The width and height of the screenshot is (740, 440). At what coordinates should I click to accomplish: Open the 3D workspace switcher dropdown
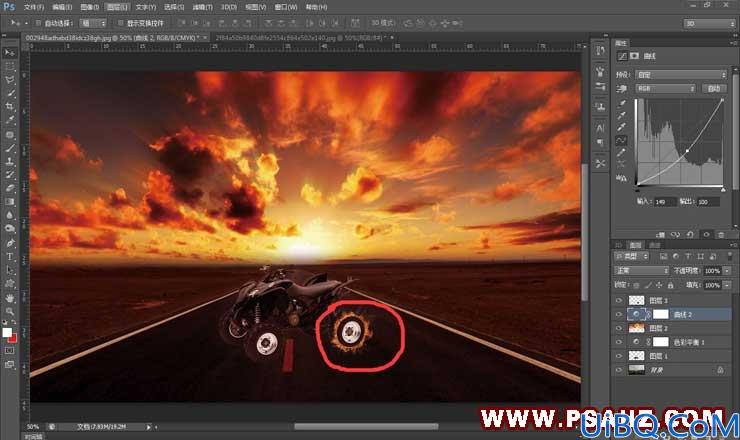pyautogui.click(x=709, y=23)
